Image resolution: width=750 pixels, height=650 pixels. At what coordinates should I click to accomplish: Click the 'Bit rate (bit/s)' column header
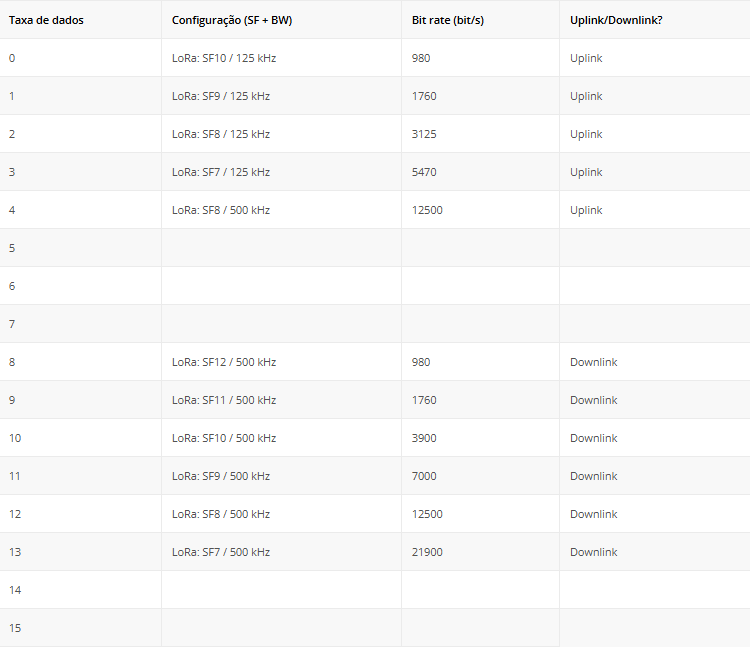[x=447, y=20]
